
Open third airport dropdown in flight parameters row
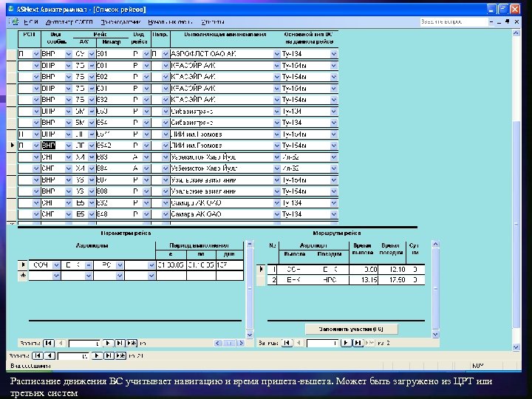tap(120, 265)
